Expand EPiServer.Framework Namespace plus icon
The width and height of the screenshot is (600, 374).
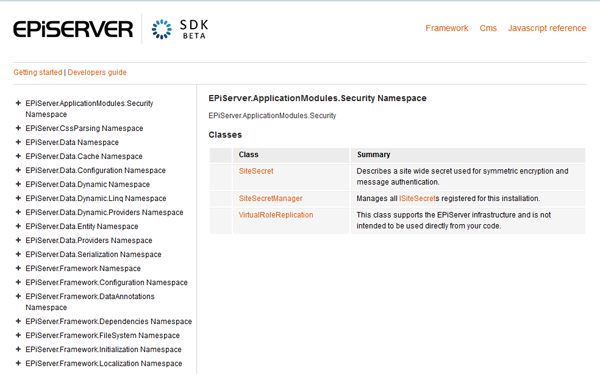tap(18, 268)
